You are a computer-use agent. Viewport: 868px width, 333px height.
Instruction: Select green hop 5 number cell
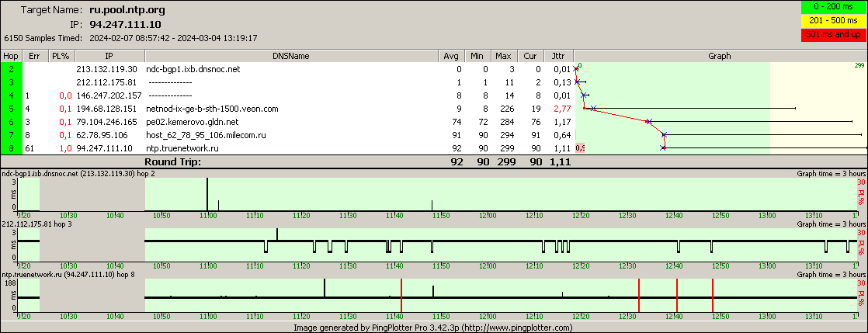click(x=12, y=109)
